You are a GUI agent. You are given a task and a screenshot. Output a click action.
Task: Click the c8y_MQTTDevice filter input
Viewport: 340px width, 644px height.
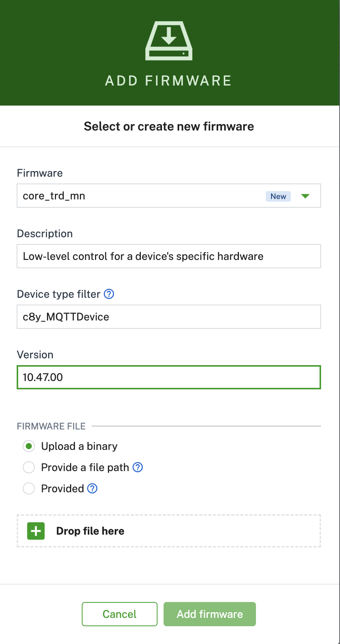click(169, 317)
